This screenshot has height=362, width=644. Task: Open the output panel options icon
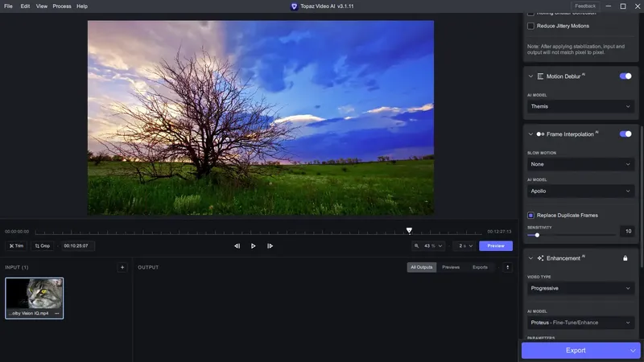[x=508, y=267]
